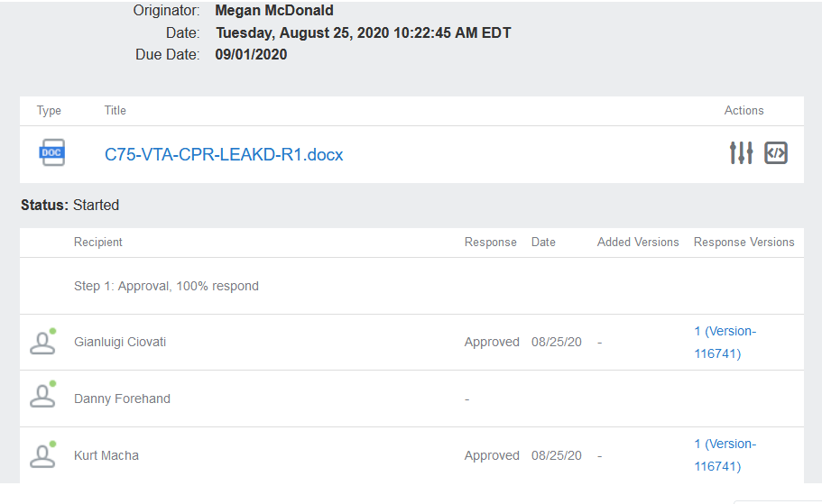Viewport: 822px width, 504px height.
Task: Open Kurt Macha's Version-116741 response link
Action: [x=725, y=454]
